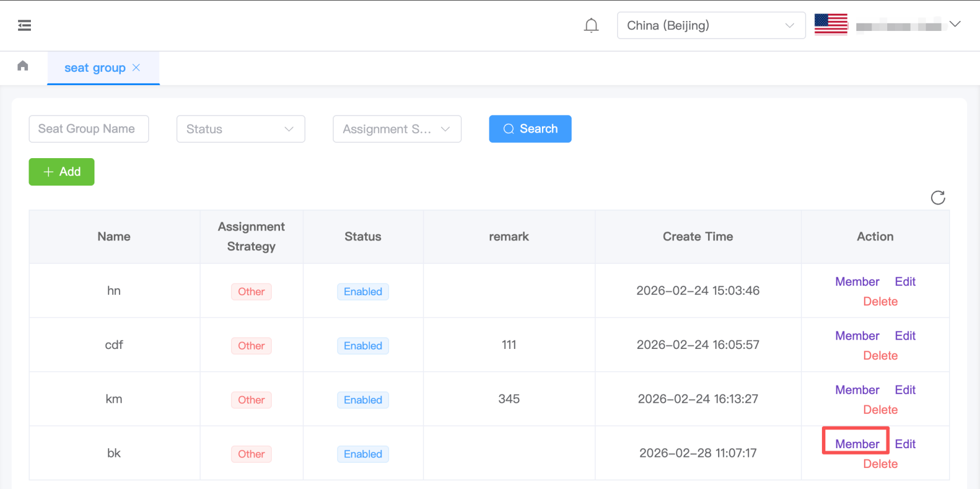Click create time 2026-02-24 15:03:46
Viewport: 980px width, 489px height.
698,291
